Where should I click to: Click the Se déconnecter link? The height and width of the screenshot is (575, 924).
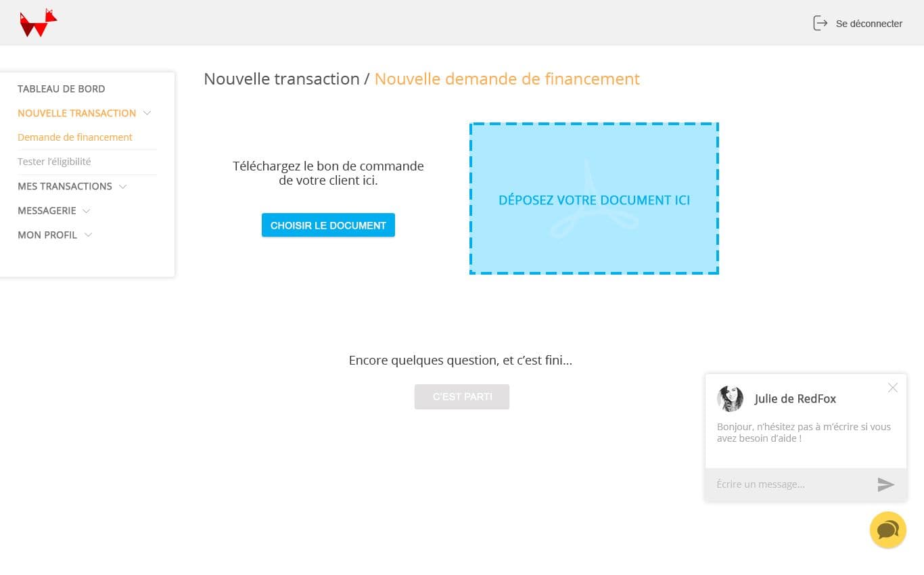[x=869, y=24]
